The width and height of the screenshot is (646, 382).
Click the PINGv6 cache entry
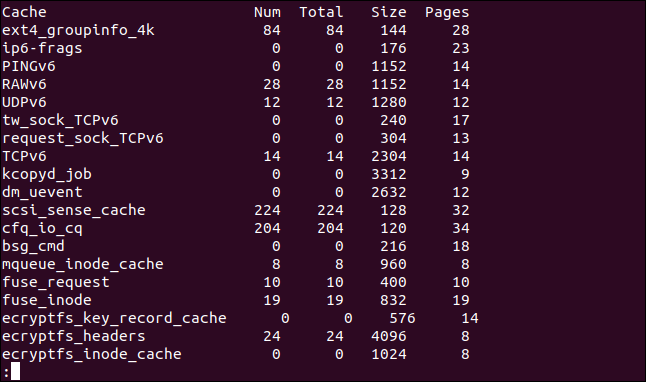click(28, 66)
